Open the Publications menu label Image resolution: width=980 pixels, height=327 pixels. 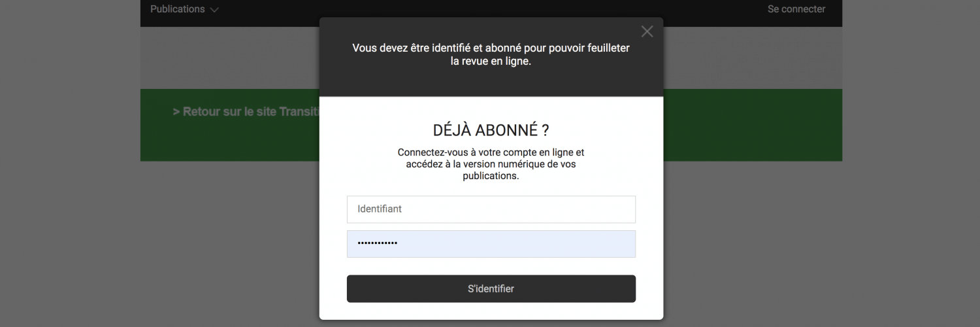click(x=177, y=9)
